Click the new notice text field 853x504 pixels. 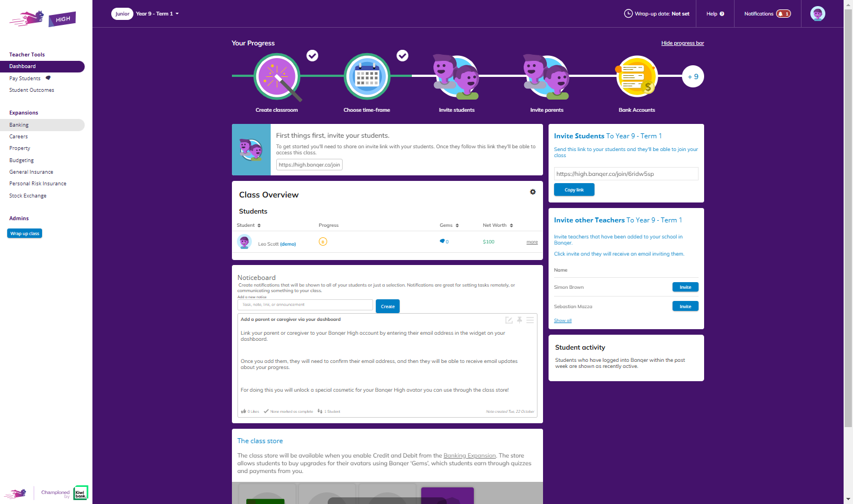tap(305, 305)
